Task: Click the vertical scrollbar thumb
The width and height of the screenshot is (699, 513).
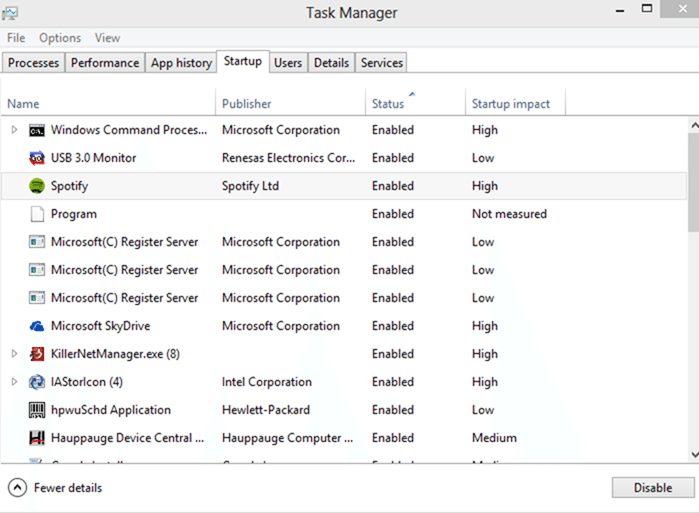Action: pos(694,182)
